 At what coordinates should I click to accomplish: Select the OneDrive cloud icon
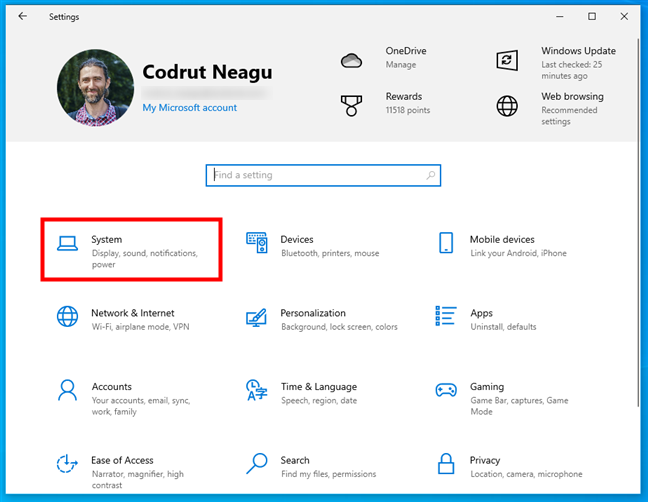pos(351,61)
